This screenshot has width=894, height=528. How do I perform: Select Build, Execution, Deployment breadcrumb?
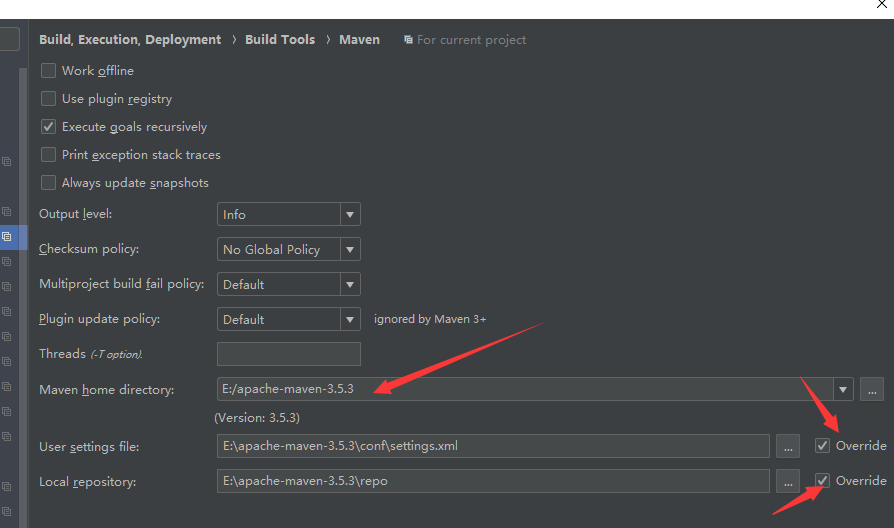coord(130,39)
